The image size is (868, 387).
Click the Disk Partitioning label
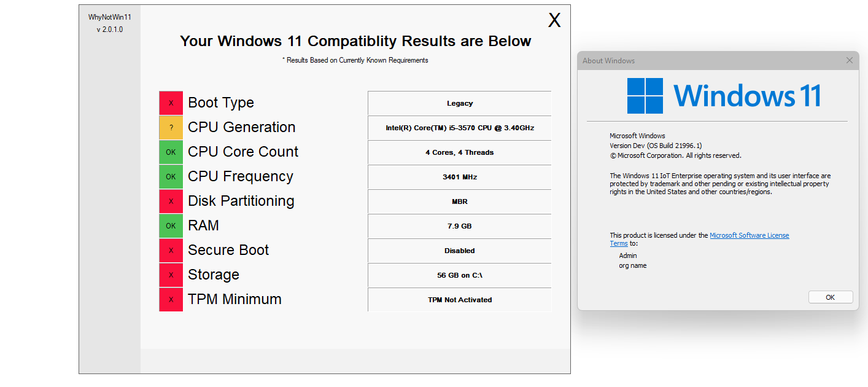click(x=241, y=201)
